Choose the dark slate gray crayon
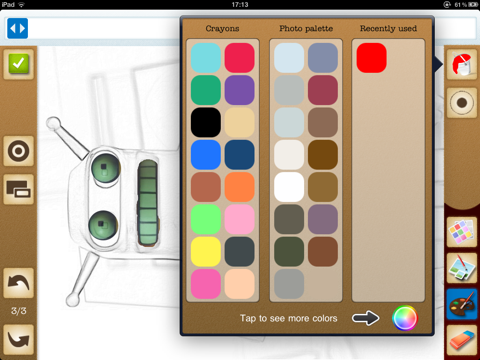This screenshot has height=360, width=480. (x=239, y=252)
